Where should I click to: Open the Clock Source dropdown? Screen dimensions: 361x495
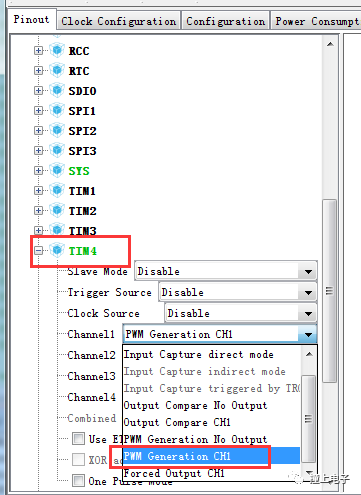241,313
